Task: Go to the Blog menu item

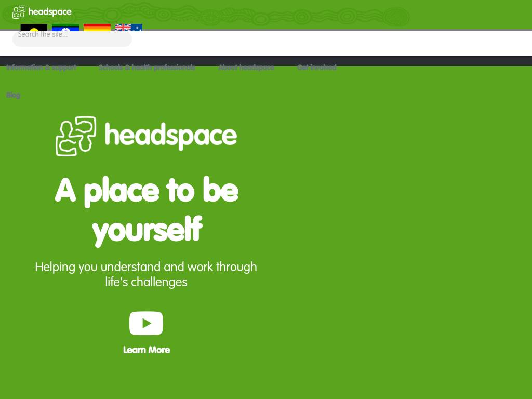Action: (x=13, y=95)
